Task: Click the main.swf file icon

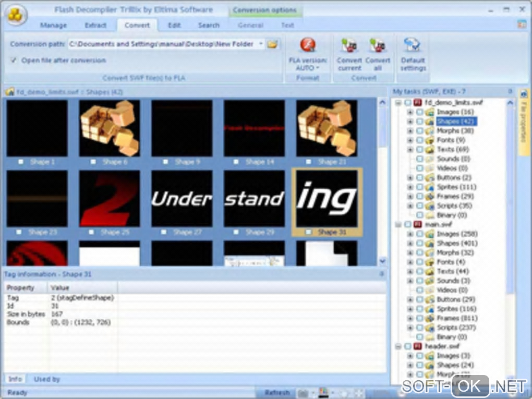Action: [418, 224]
